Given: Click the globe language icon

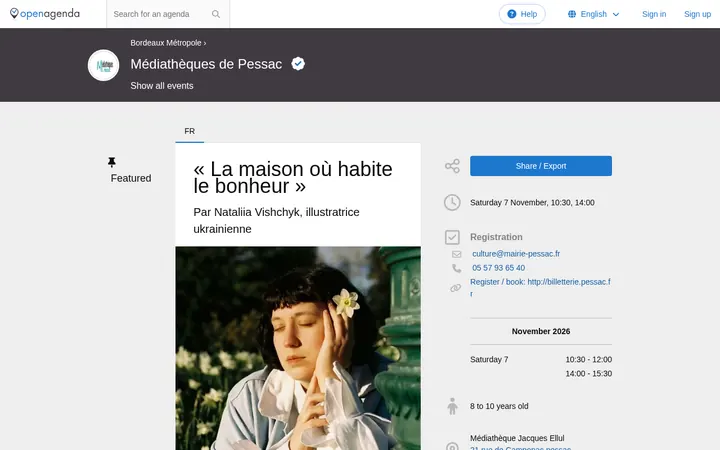Looking at the screenshot, I should pos(572,14).
